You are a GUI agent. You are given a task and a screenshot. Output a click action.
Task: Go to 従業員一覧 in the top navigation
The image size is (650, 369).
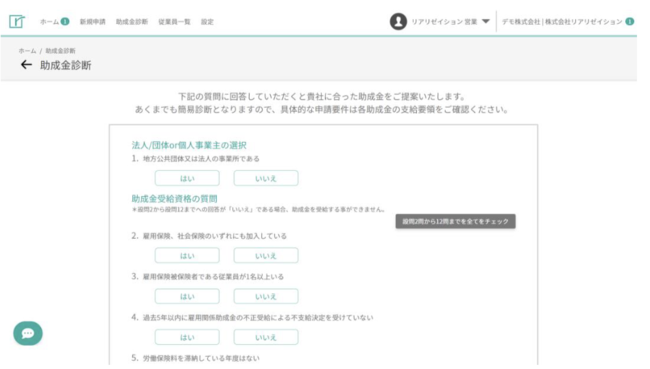coord(174,22)
